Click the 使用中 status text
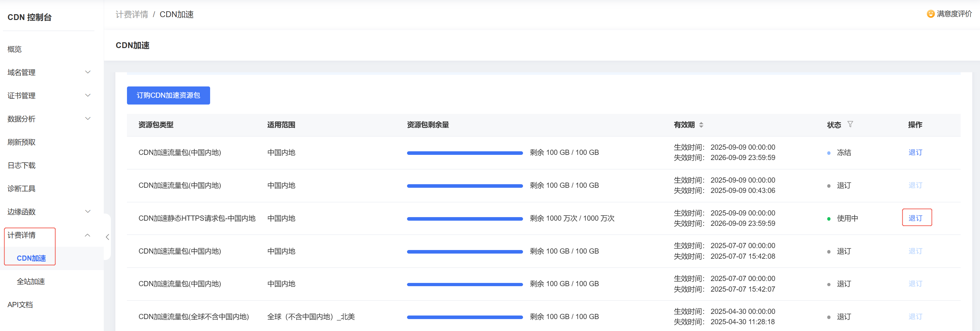This screenshot has height=331, width=980. [x=847, y=218]
